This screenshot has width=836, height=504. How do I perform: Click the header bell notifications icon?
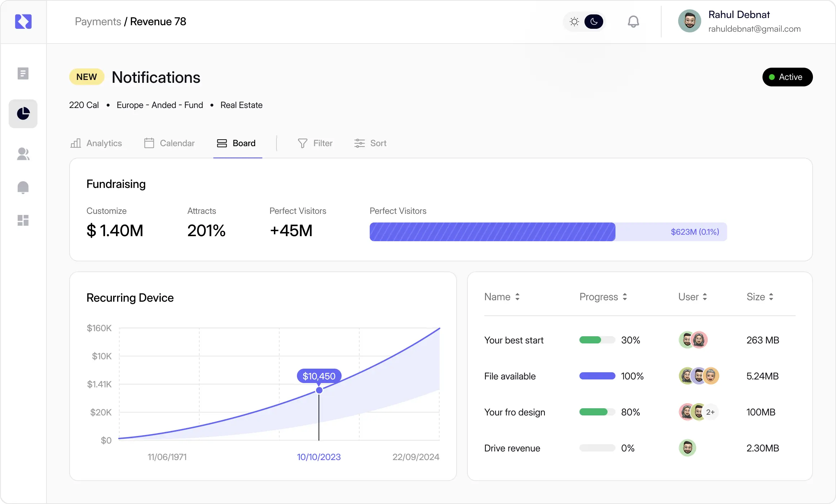[633, 22]
